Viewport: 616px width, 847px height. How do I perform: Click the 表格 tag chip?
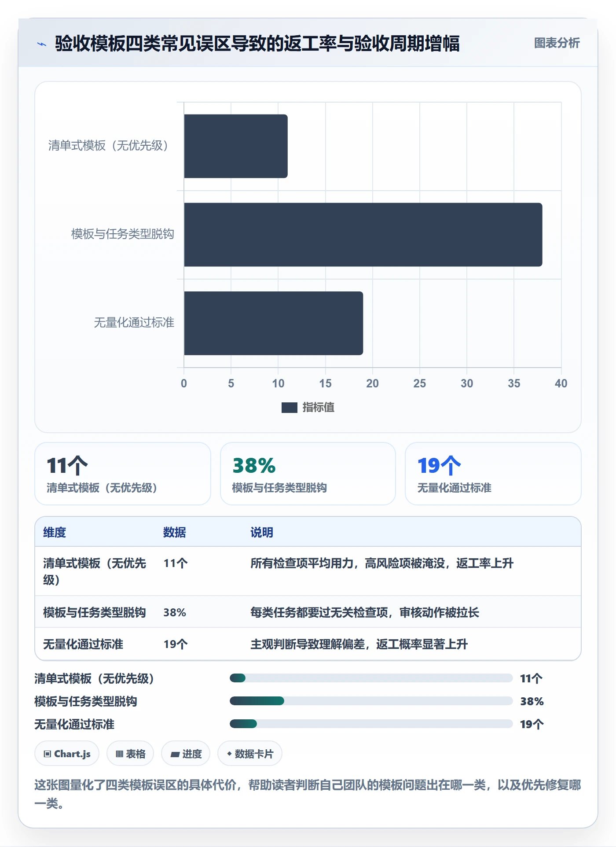click(x=130, y=754)
